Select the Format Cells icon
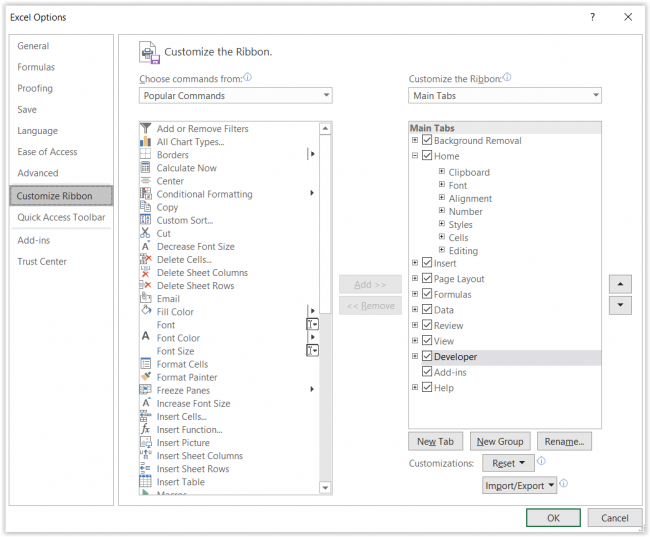This screenshot has width=650, height=537. pyautogui.click(x=146, y=364)
